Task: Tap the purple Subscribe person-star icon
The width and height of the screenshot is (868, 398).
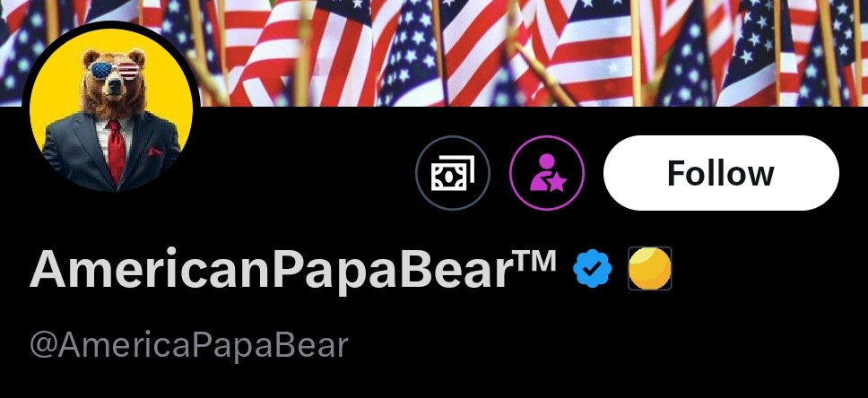Action: (x=547, y=173)
